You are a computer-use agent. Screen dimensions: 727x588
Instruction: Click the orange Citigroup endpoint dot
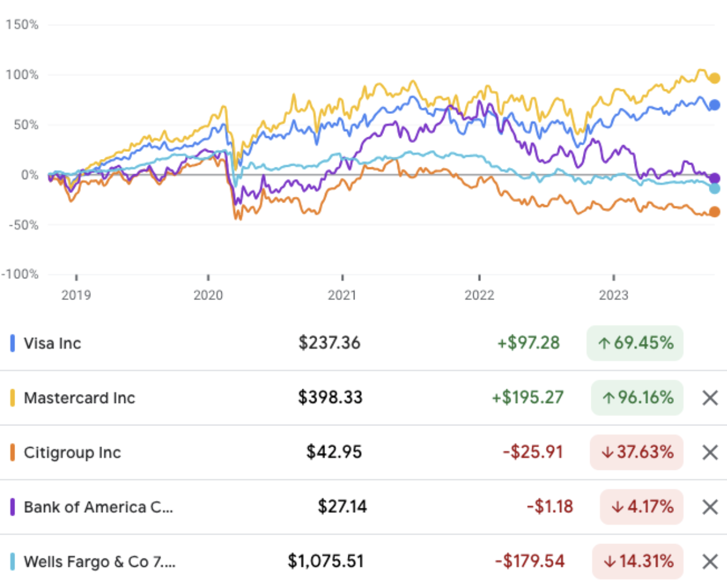(715, 211)
